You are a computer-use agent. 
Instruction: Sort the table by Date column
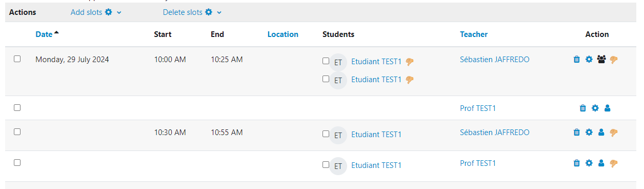coord(44,34)
